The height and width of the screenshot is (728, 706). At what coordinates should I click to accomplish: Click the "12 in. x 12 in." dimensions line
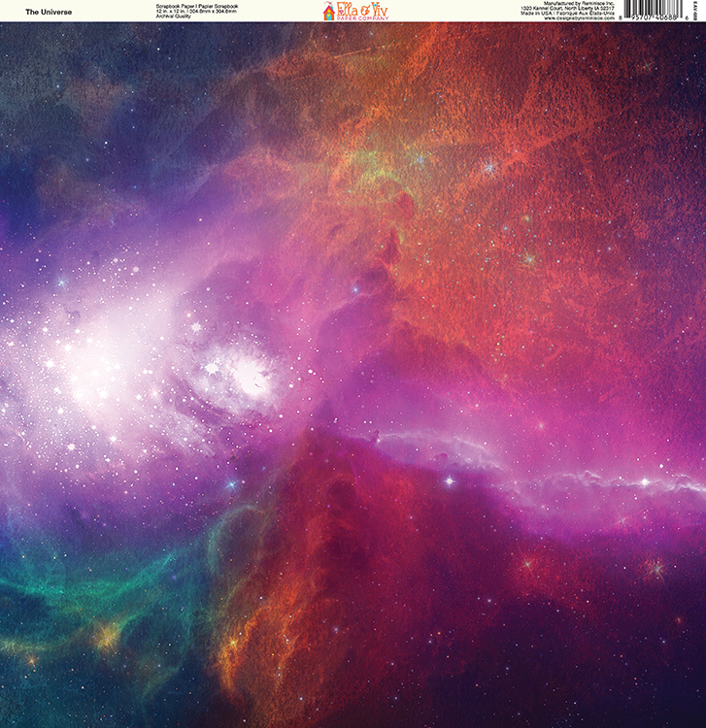(196, 11)
